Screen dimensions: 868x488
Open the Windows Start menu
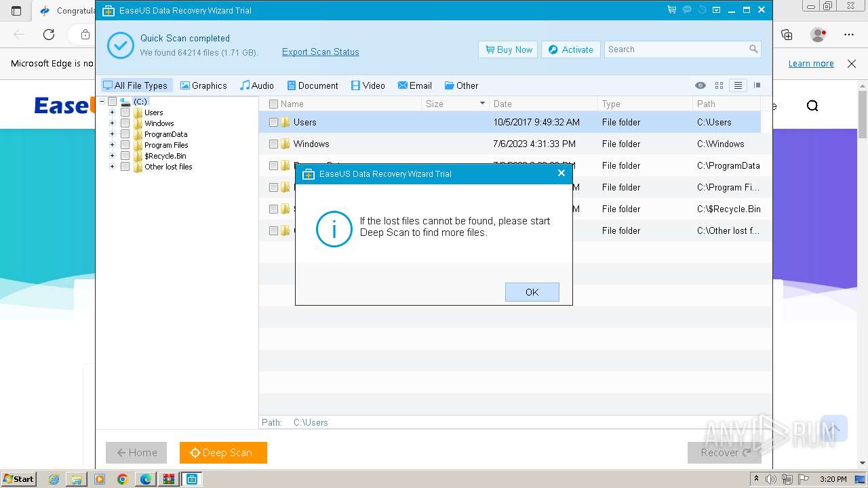(18, 479)
